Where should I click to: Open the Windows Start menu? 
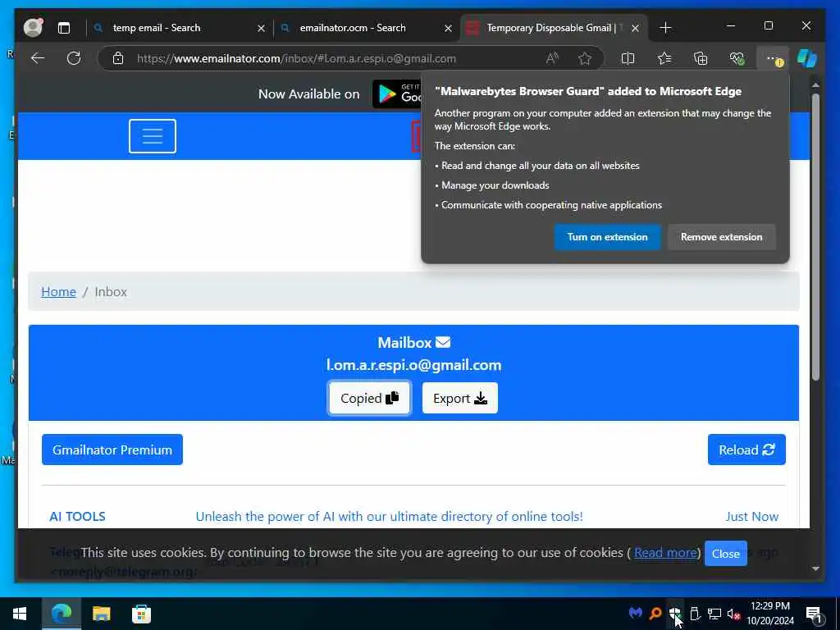20,614
